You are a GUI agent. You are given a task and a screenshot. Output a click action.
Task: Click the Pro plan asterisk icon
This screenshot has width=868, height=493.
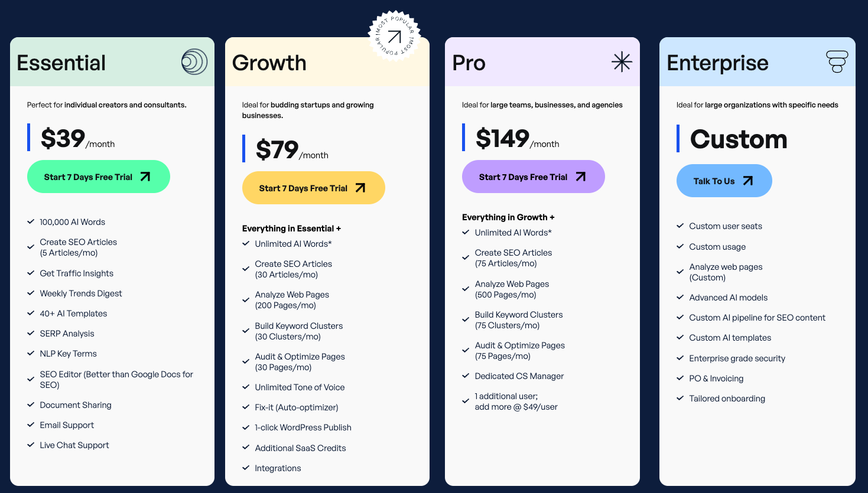tap(622, 62)
